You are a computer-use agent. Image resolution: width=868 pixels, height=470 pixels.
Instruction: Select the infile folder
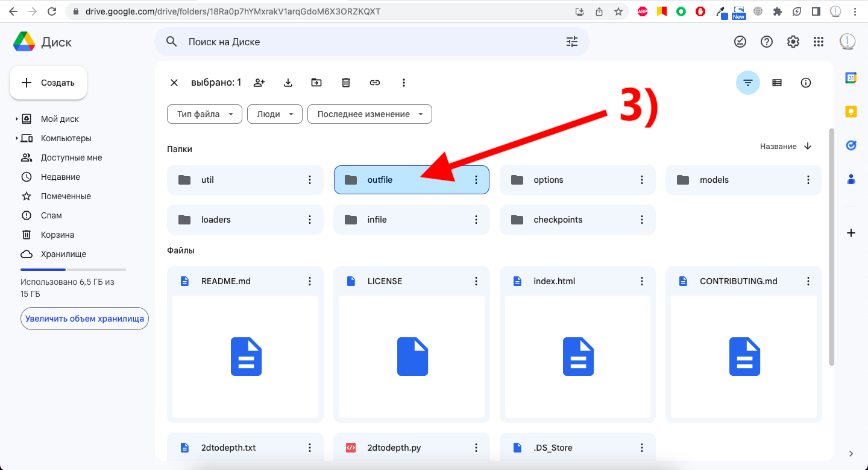pyautogui.click(x=411, y=220)
